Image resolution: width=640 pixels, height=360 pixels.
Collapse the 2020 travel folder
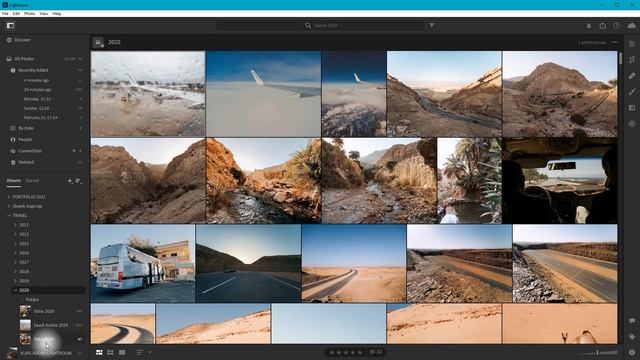coord(16,290)
